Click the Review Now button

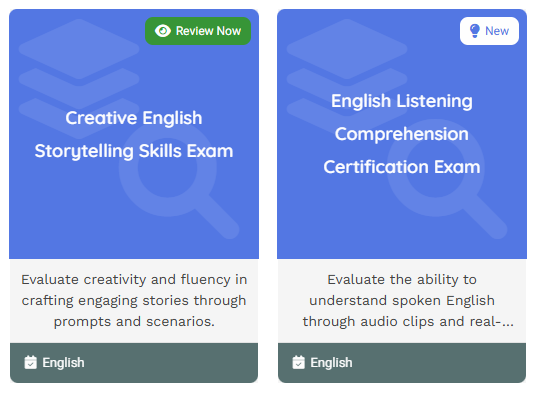coord(198,31)
